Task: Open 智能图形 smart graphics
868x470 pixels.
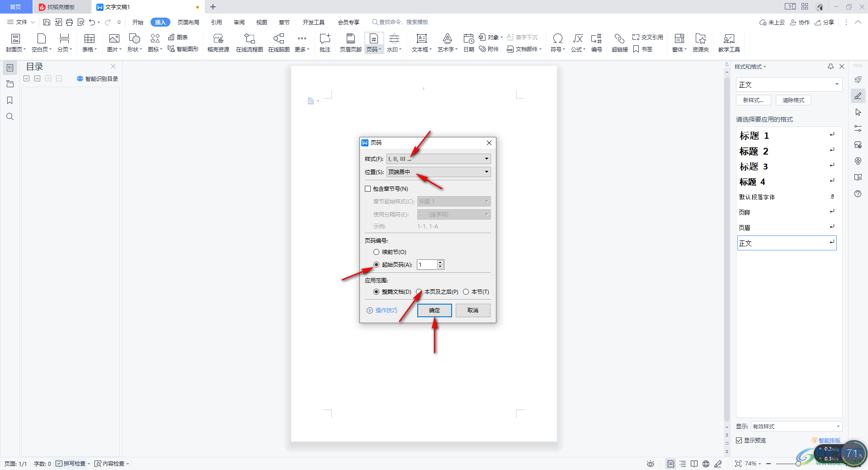Action: pos(183,49)
